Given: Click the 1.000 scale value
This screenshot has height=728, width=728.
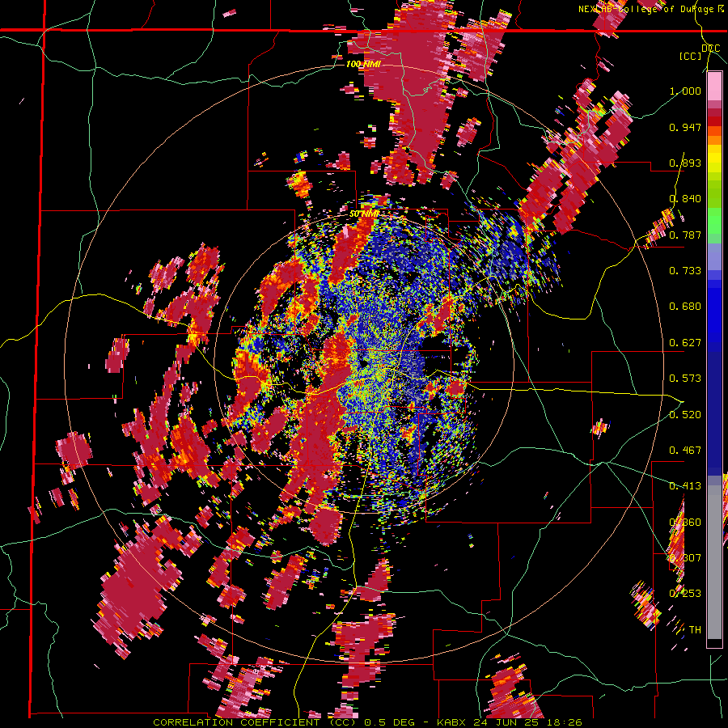Looking at the screenshot, I should [685, 91].
